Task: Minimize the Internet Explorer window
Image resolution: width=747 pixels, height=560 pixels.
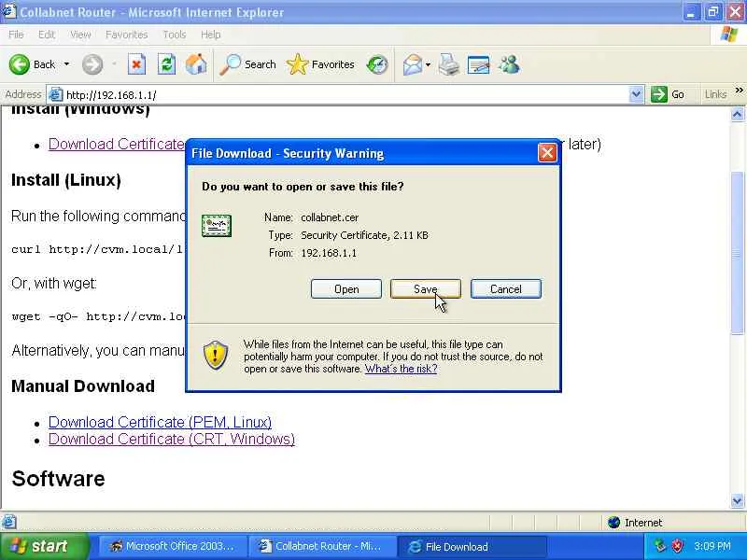Action: [x=691, y=12]
